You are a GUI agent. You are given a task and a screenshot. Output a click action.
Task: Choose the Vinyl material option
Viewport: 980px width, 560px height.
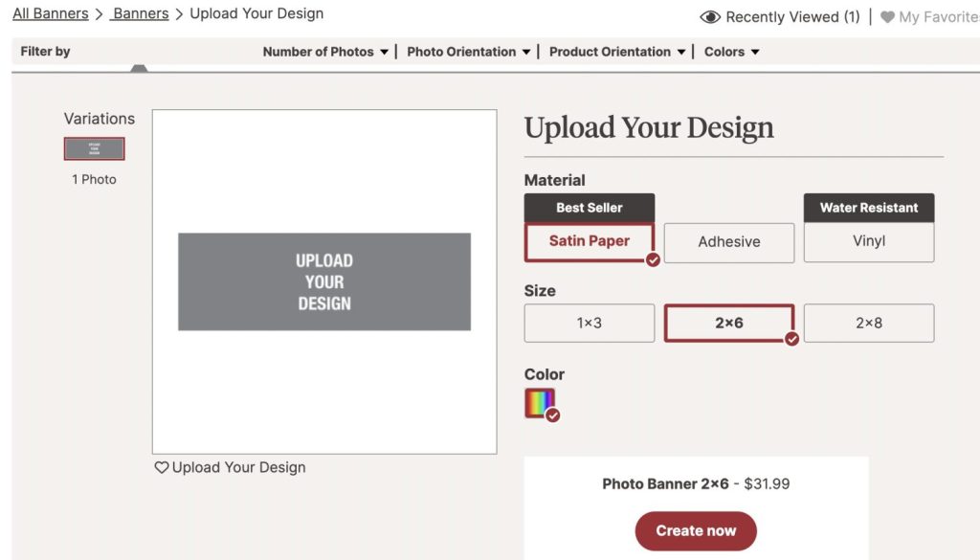[868, 241]
